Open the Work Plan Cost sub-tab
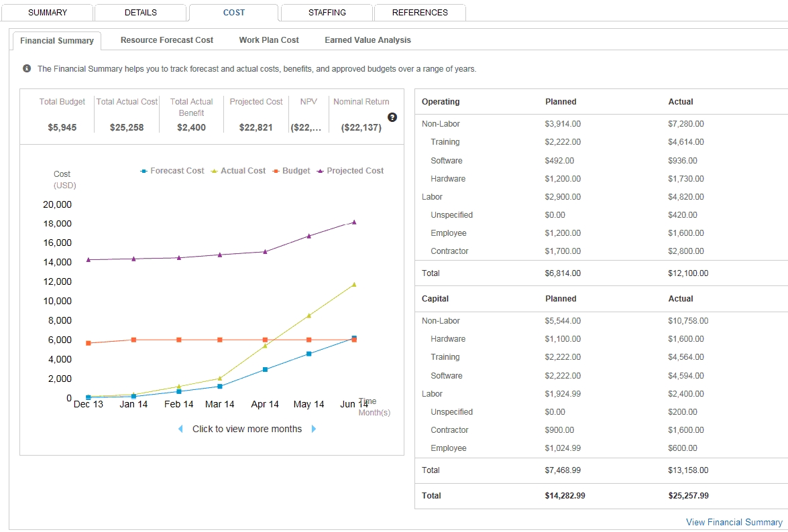The height and width of the screenshot is (532, 788). tap(269, 40)
